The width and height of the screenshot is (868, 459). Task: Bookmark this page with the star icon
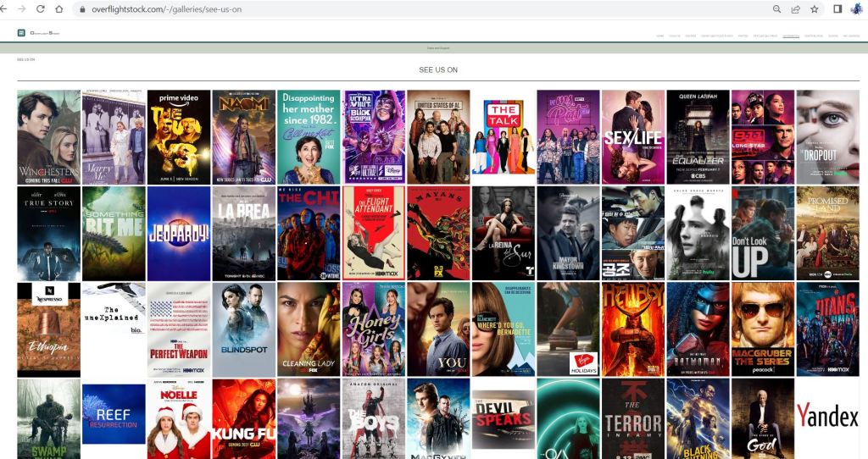[815, 9]
